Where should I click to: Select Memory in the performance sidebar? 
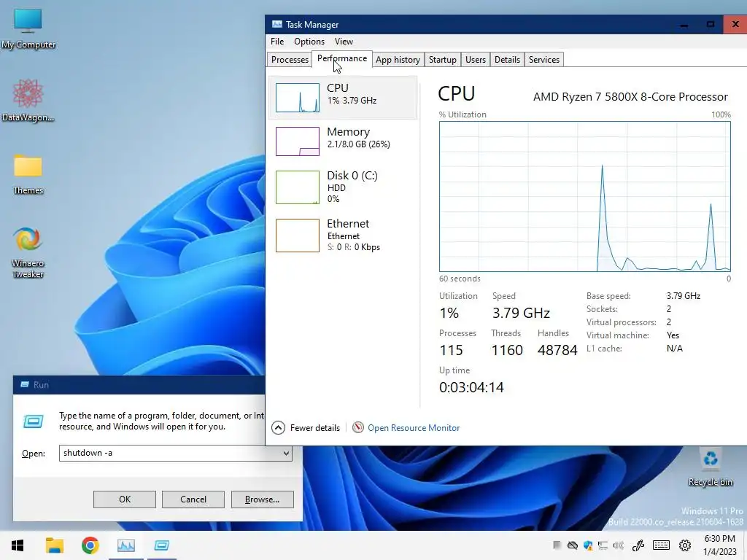coord(343,141)
